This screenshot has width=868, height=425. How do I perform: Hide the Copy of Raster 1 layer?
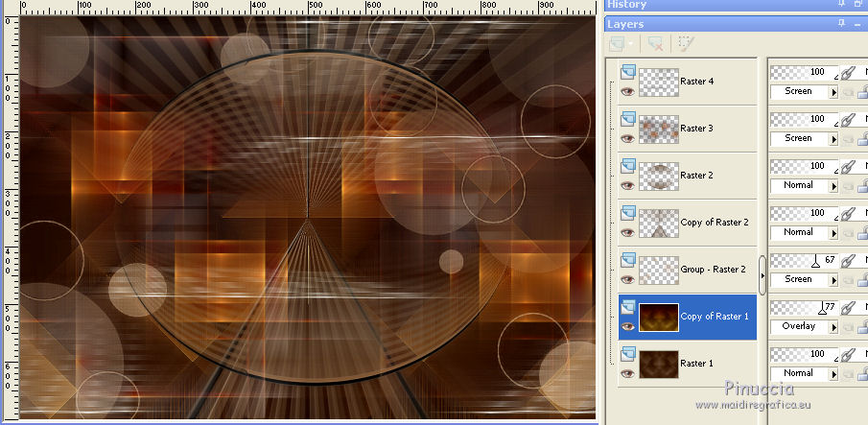628,327
